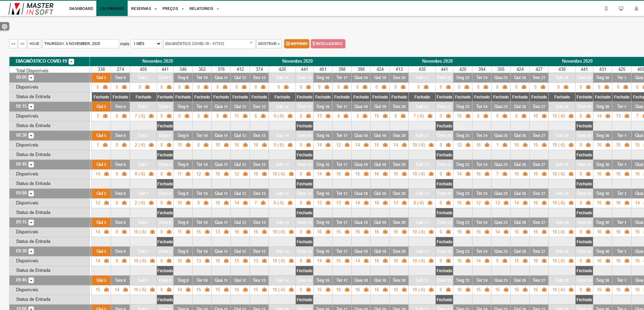Expand the Diagnóstico COVID-19 header dropdown
This screenshot has height=310, width=644.
pos(71,62)
